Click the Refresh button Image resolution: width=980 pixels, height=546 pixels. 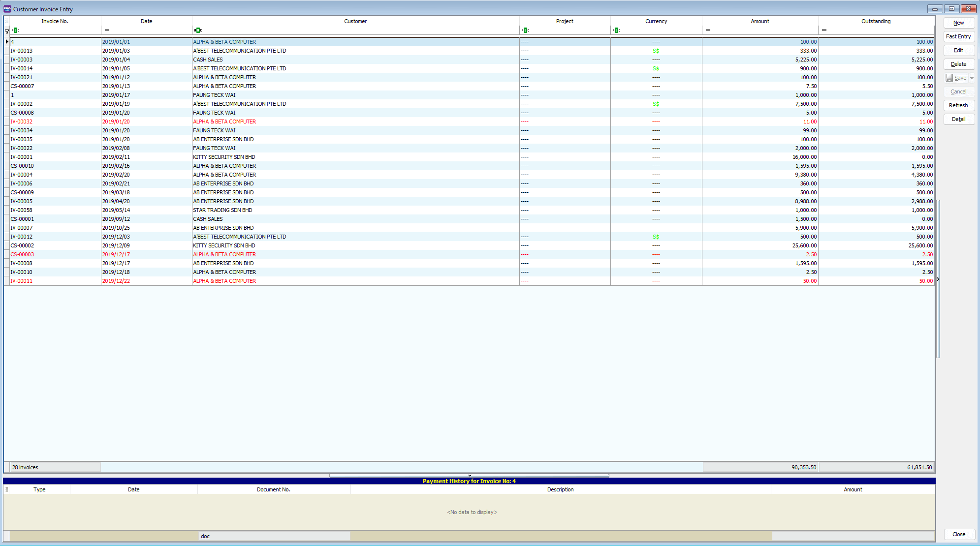[x=958, y=105]
